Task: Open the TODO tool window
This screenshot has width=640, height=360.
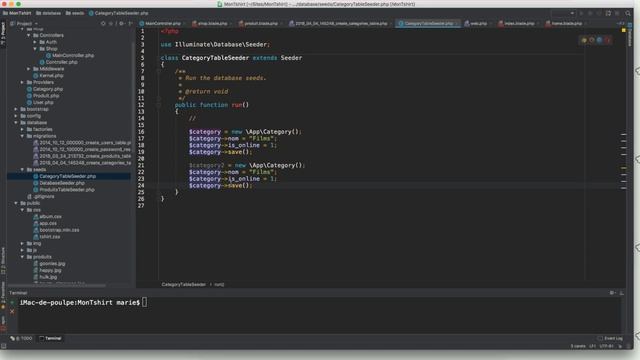Action: pos(21,338)
